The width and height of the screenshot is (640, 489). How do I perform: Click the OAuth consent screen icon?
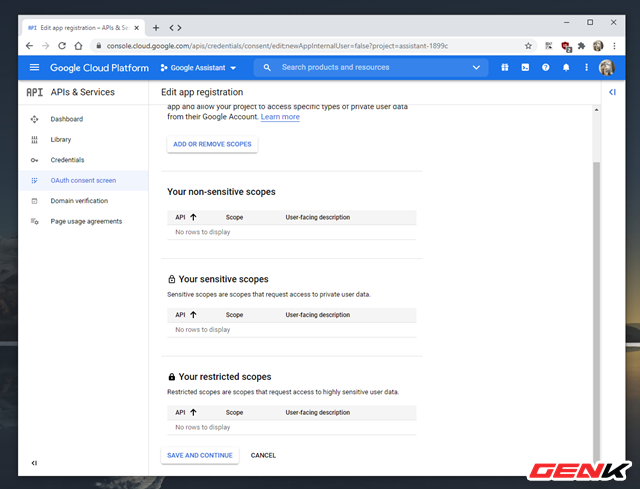[x=34, y=180]
